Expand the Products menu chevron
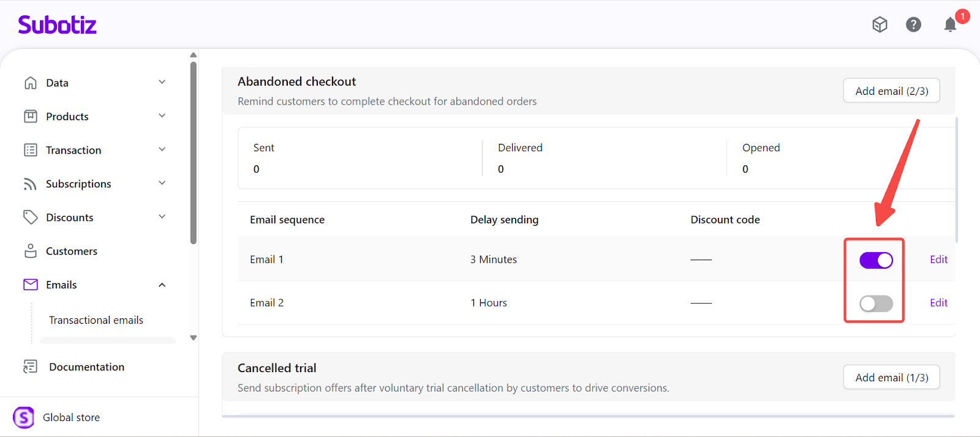Image resolution: width=980 pixels, height=437 pixels. coord(162,116)
